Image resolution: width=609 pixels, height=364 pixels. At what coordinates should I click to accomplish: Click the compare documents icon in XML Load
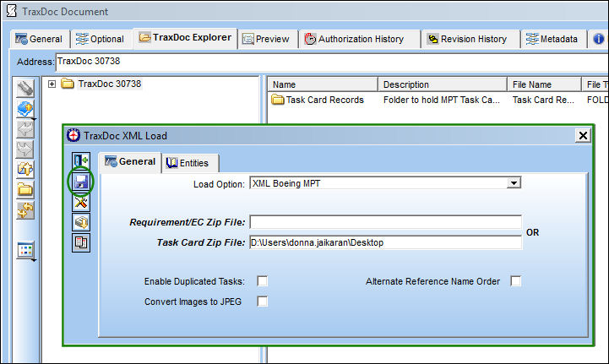tap(81, 242)
